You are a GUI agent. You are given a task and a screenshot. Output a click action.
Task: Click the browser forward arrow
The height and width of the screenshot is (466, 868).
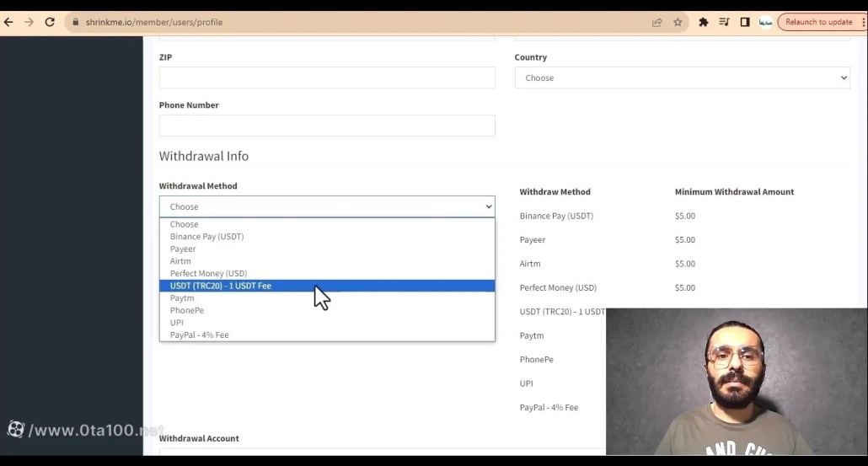pos(29,22)
